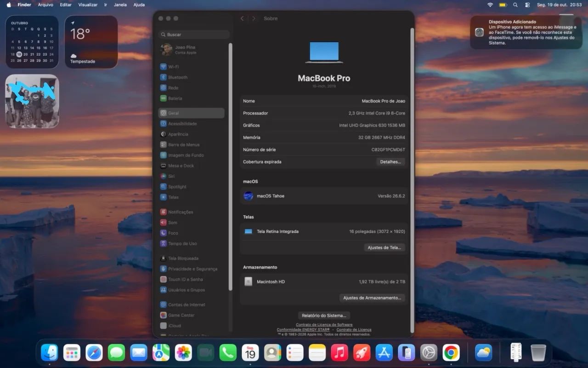Open Spotlight search from the menu bar
This screenshot has width=588, height=368.
[515, 5]
